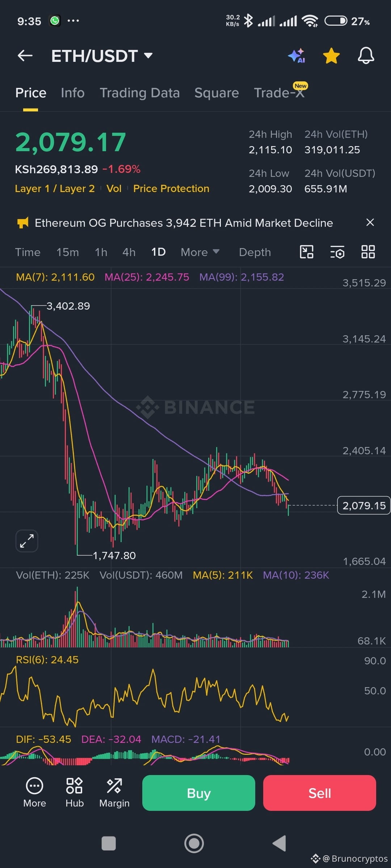This screenshot has width=391, height=868.
Task: Select the 1h chart interval
Action: (101, 252)
